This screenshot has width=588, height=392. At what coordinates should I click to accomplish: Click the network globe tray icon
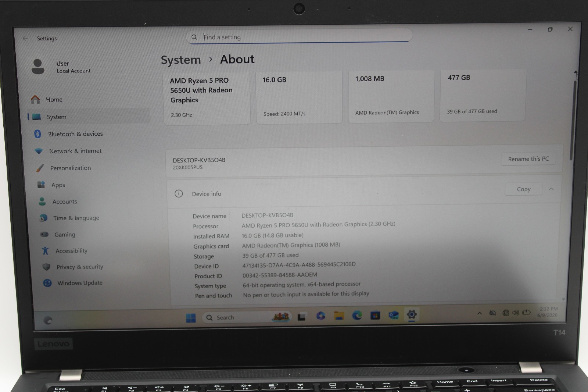coord(506,313)
